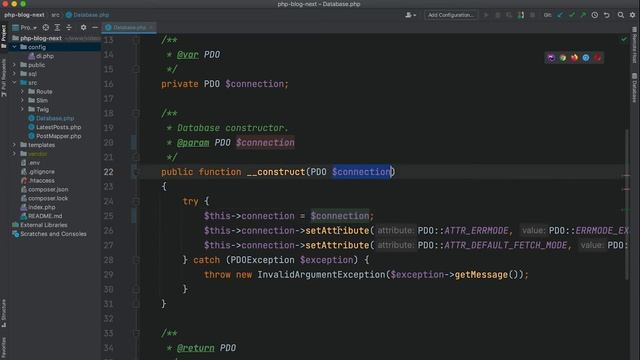
Task: Open the Project view selector dropdown
Action: tap(24, 27)
